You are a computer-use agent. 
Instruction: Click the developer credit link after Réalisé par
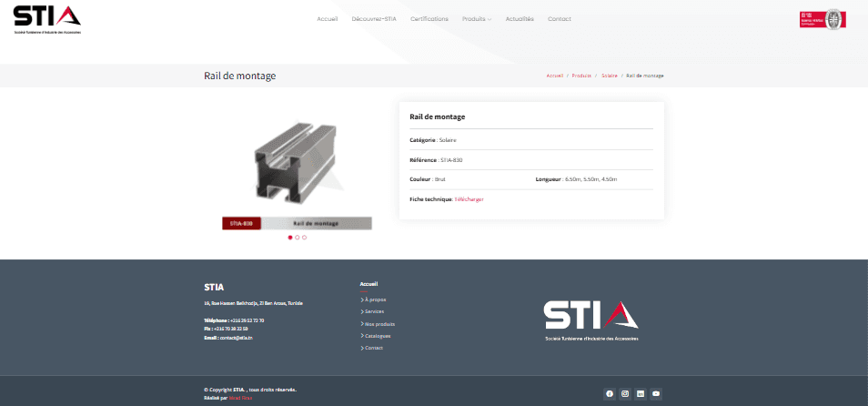240,398
